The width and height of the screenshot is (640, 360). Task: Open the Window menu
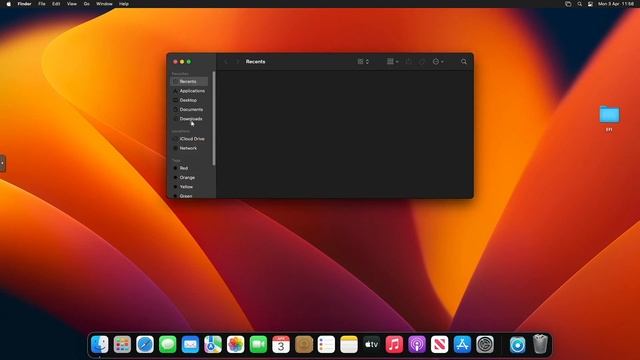coord(104,4)
